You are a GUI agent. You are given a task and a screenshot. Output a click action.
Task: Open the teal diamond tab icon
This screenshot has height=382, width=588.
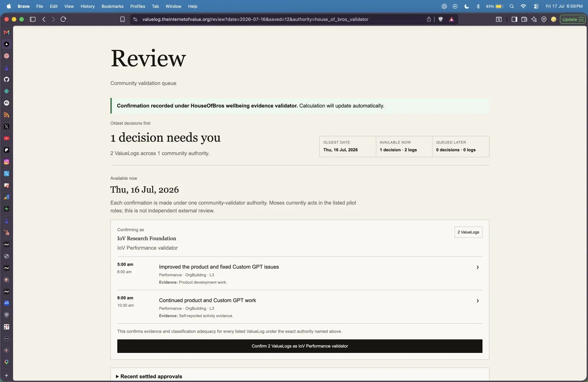(7, 91)
